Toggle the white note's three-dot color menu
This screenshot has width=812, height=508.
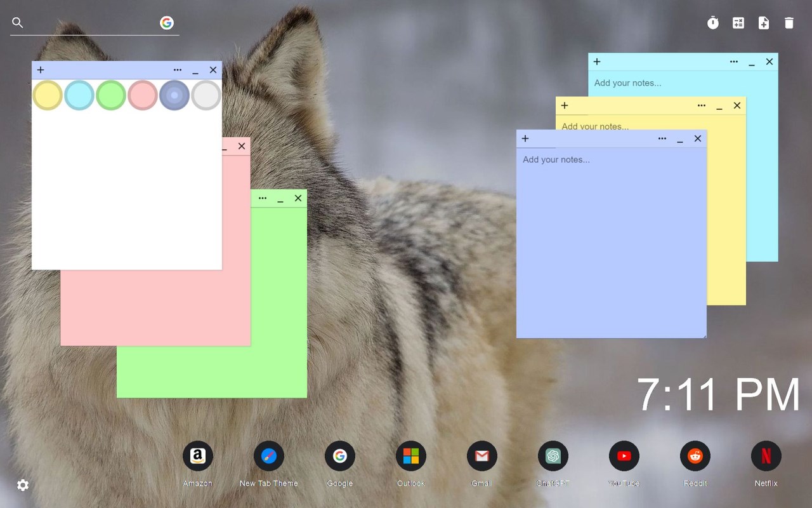click(x=178, y=70)
